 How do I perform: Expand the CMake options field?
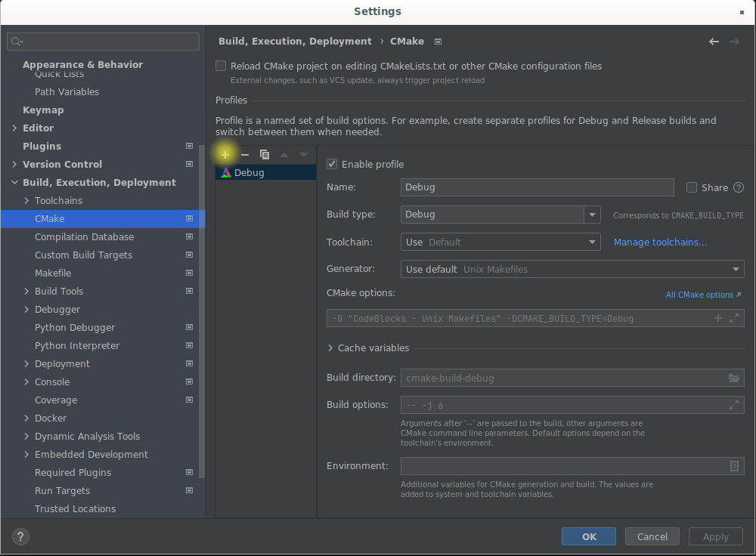[734, 318]
